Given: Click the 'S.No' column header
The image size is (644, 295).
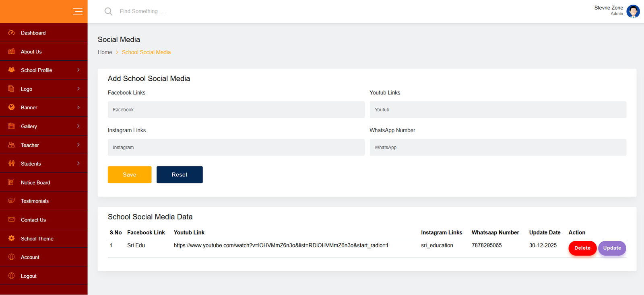Looking at the screenshot, I should (x=116, y=232).
